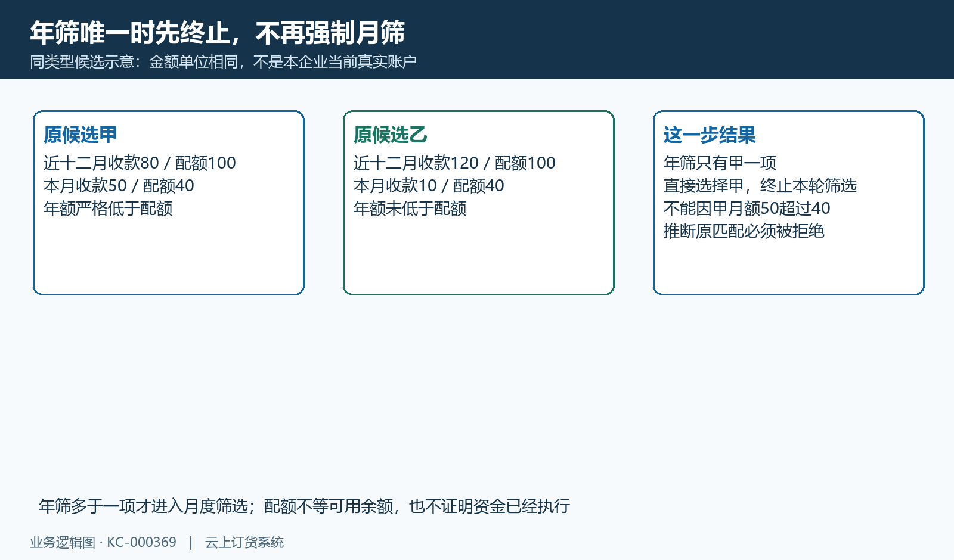Click the text 年额未低于配额

coord(410,208)
